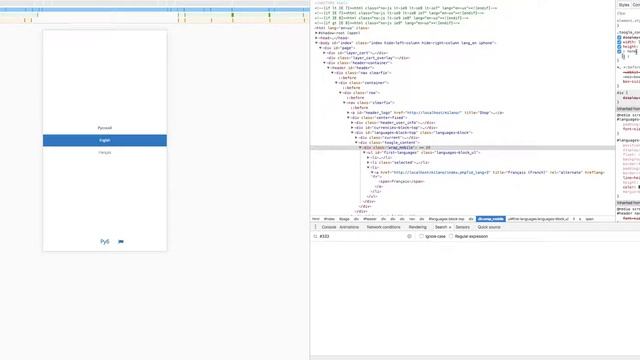Collapse the body id="index" node
This screenshot has width=640, height=360.
pos(316,43)
